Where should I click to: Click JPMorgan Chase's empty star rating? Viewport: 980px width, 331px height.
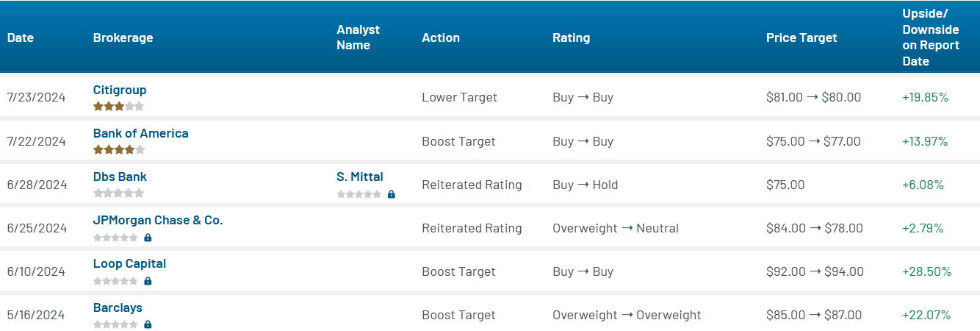click(115, 238)
